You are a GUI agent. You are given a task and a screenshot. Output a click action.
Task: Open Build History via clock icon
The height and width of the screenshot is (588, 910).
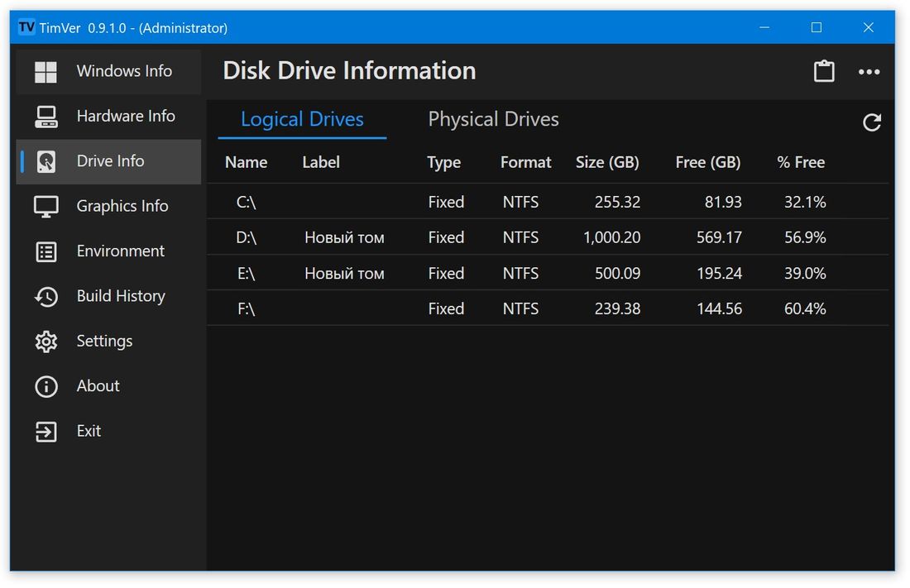coord(46,297)
